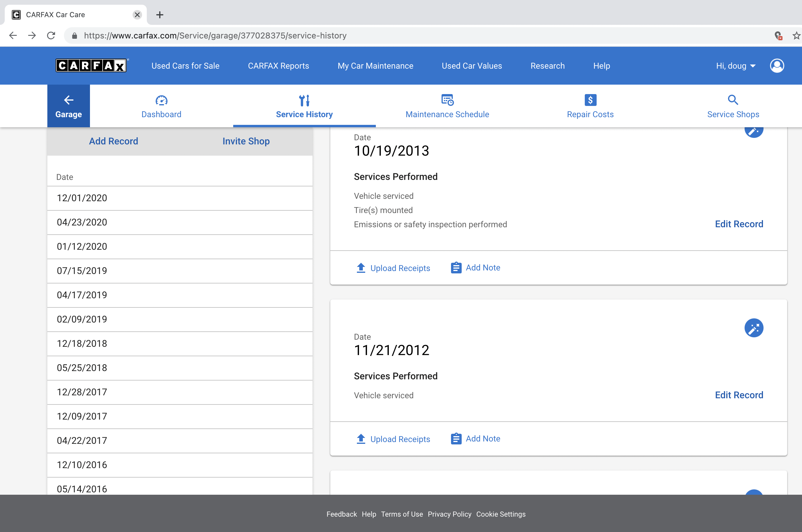Expand the Hi, doug account dropdown
The height and width of the screenshot is (532, 802).
point(735,66)
